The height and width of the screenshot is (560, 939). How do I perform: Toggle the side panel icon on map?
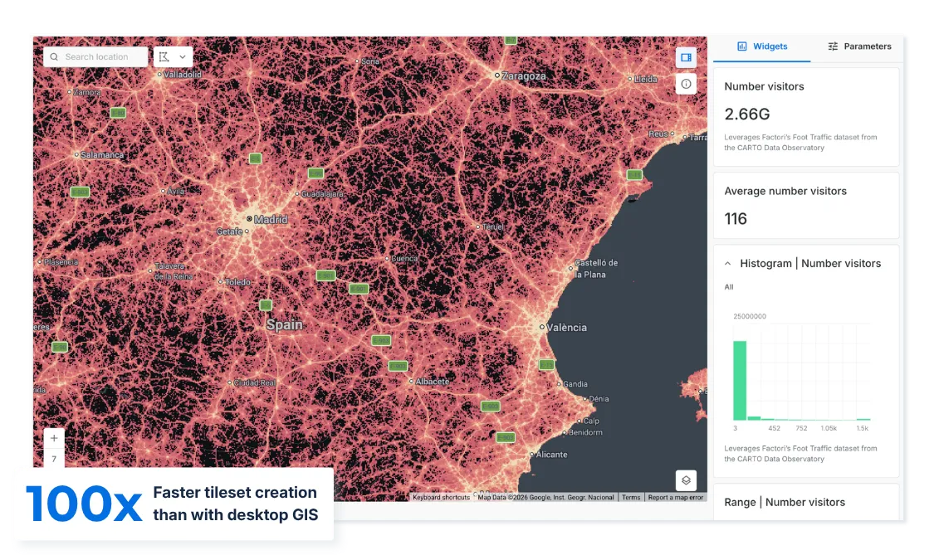687,57
